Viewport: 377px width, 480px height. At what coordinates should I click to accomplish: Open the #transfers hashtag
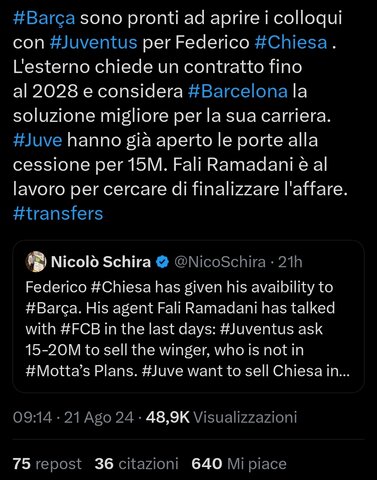click(x=58, y=213)
